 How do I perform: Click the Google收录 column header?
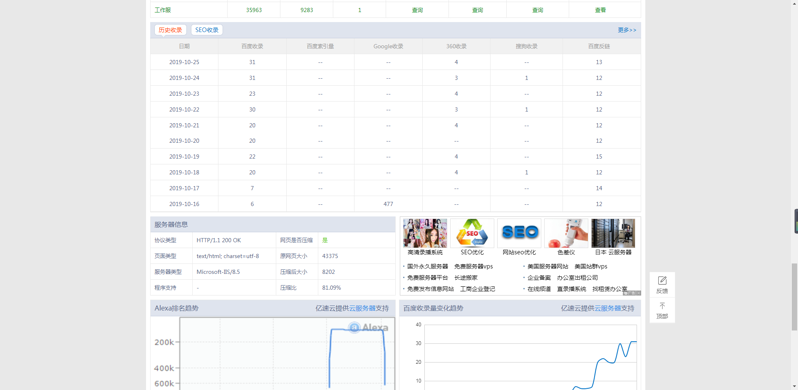(388, 46)
